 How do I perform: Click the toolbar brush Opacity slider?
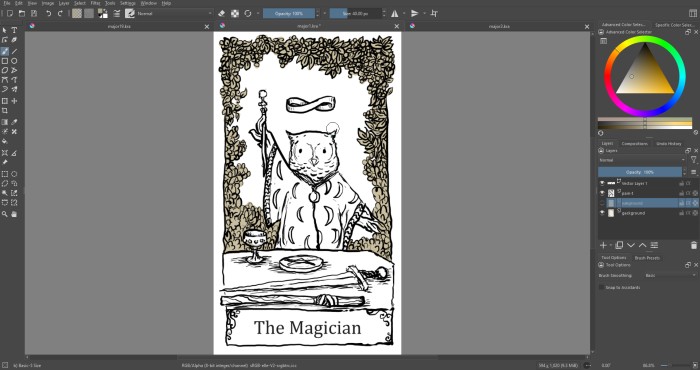(x=288, y=13)
